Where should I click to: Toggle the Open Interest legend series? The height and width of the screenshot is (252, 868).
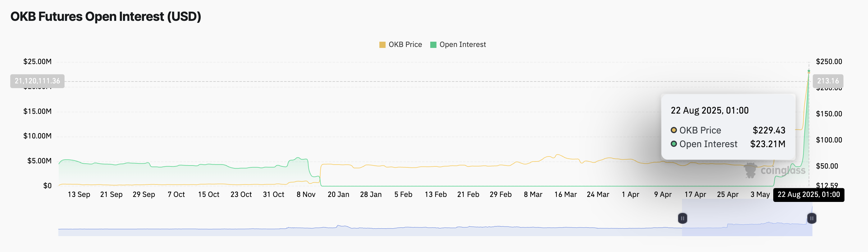458,44
